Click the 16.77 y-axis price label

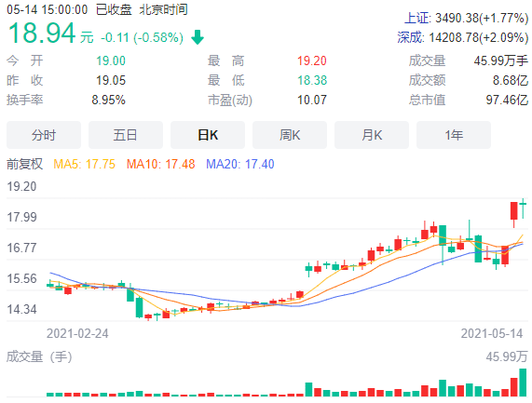click(21, 249)
